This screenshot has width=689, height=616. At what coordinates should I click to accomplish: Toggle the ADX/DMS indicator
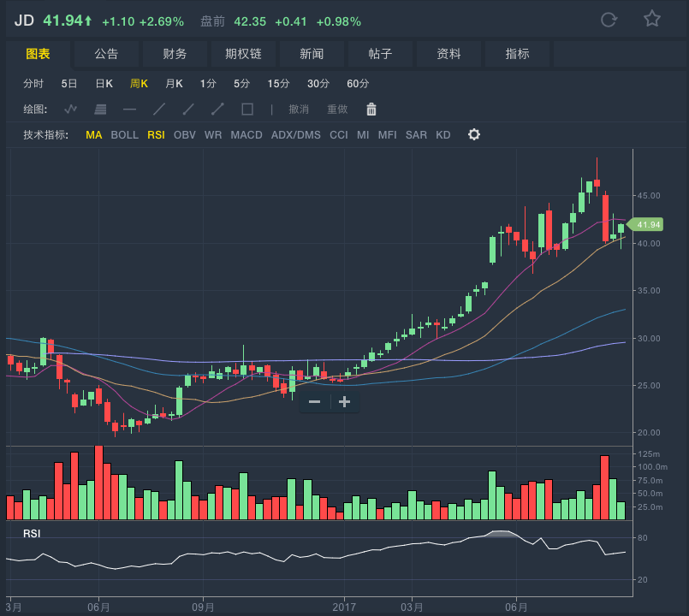coord(296,135)
